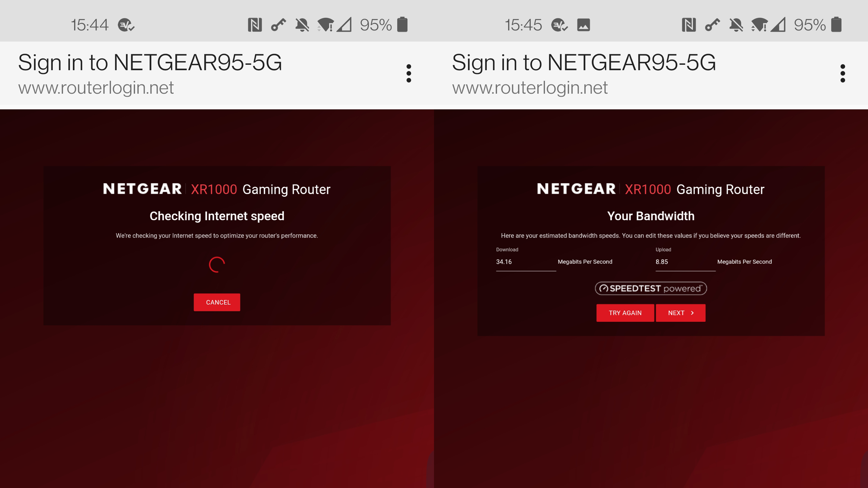Image resolution: width=868 pixels, height=488 pixels.
Task: Click NEXT to proceed past bandwidth results
Action: point(680,312)
